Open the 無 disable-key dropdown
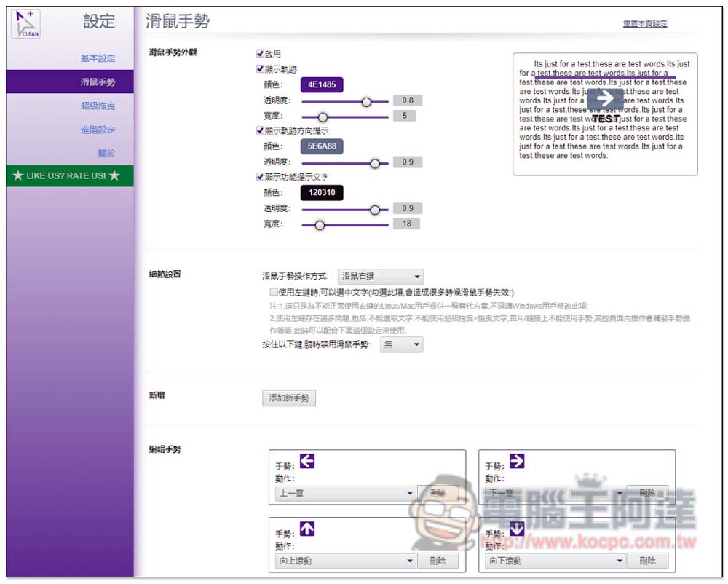This screenshot has width=728, height=584. pos(402,345)
